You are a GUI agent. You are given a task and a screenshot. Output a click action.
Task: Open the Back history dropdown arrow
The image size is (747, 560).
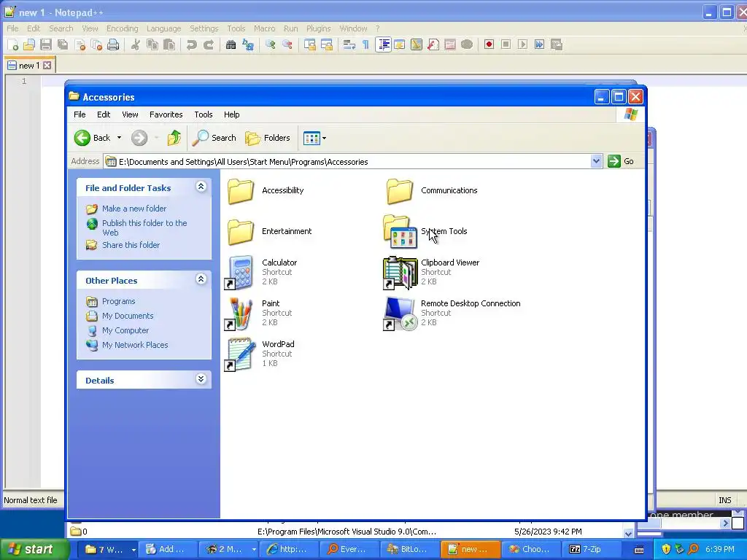pos(119,138)
